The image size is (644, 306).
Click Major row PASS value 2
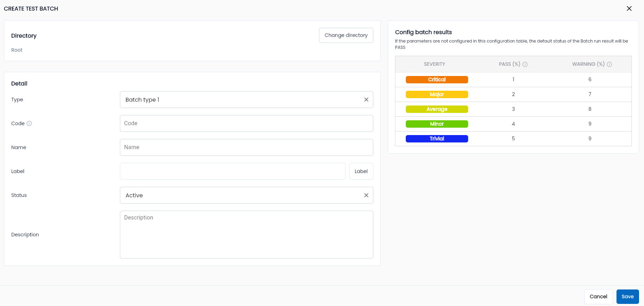tap(513, 94)
